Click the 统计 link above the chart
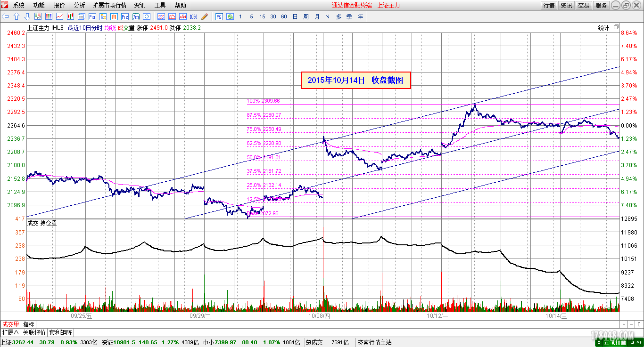The image size is (644, 347). 603,28
